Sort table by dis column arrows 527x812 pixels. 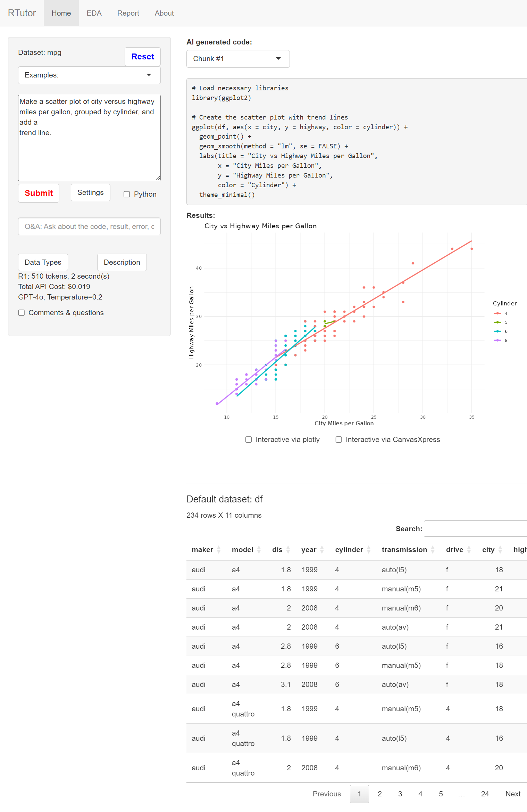(288, 549)
